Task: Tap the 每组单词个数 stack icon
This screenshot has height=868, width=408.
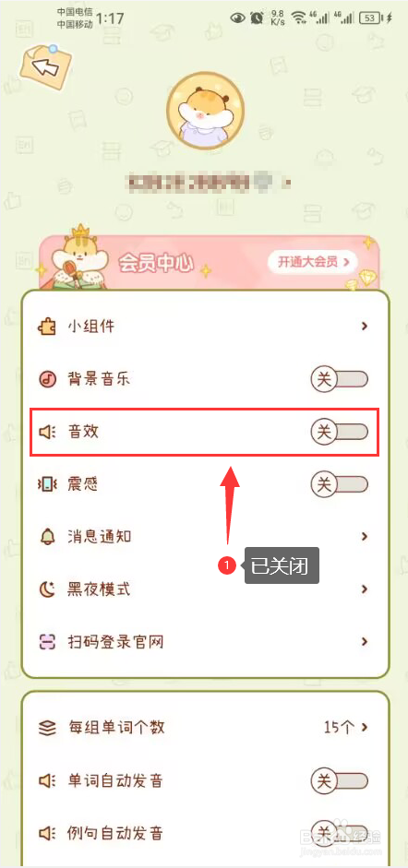Action: pos(47,728)
